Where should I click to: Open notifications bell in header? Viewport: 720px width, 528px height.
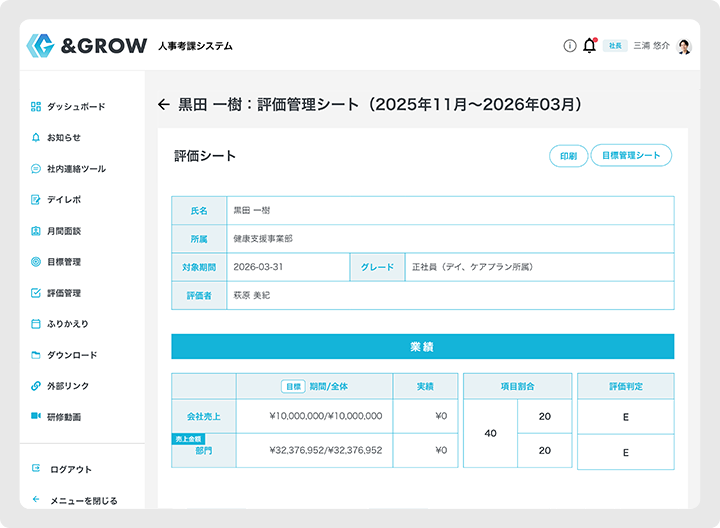click(590, 45)
